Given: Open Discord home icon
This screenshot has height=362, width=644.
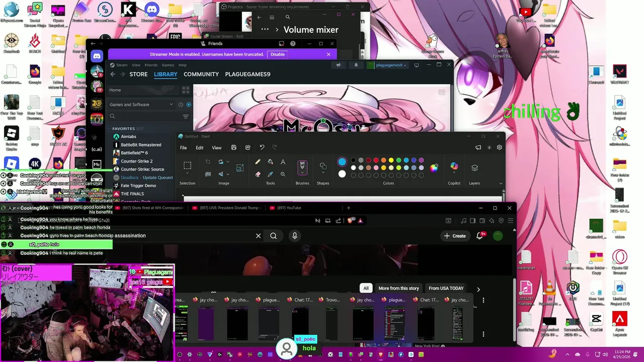Looking at the screenshot, I should [x=97, y=56].
